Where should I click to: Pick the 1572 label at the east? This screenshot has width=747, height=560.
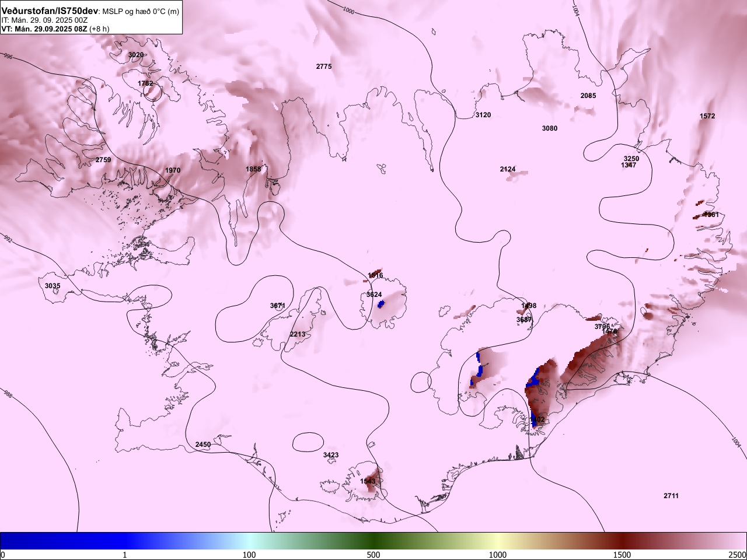point(707,116)
